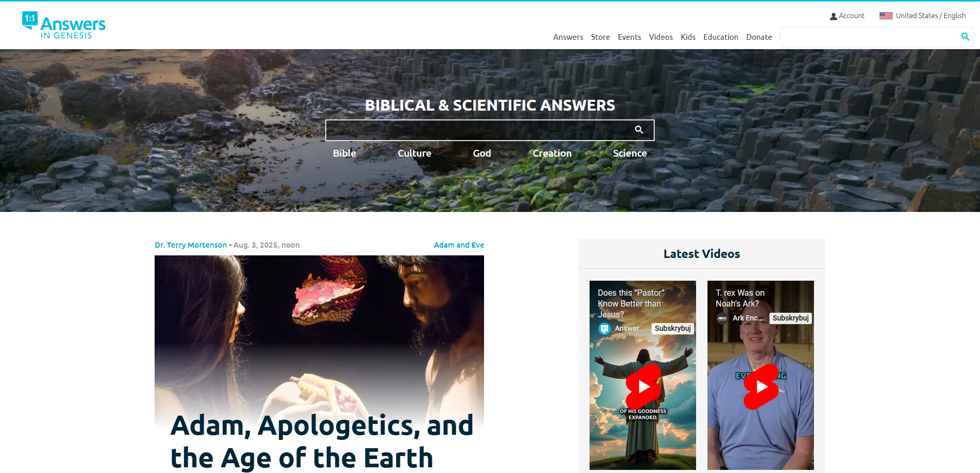Open the United States / English language selector
980x473 pixels.
923,16
